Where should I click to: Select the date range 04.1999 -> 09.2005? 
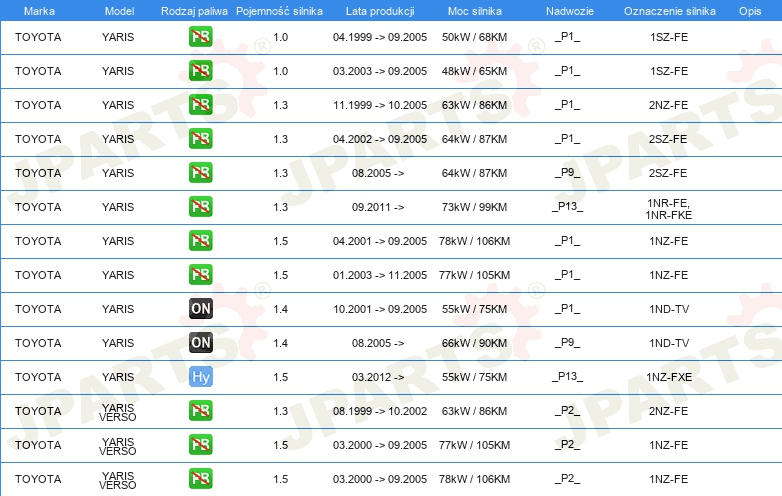tap(380, 37)
